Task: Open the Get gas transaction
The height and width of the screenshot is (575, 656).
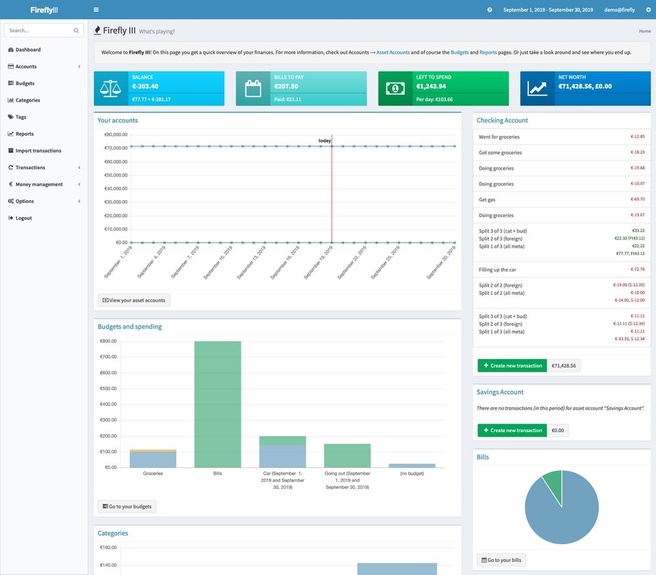Action: pos(487,200)
